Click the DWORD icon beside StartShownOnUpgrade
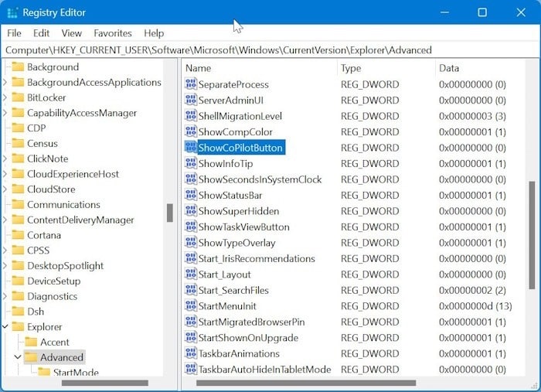 click(191, 338)
